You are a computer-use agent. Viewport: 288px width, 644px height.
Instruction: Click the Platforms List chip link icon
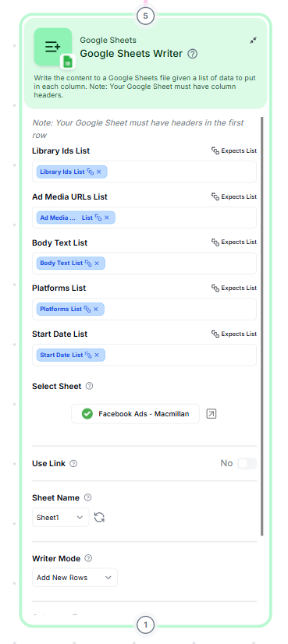coord(87,309)
